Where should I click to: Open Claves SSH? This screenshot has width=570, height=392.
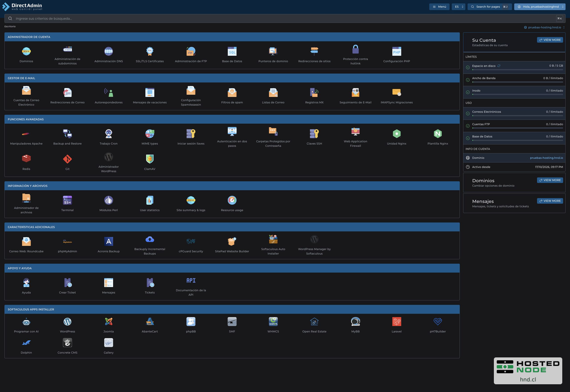[x=314, y=134]
